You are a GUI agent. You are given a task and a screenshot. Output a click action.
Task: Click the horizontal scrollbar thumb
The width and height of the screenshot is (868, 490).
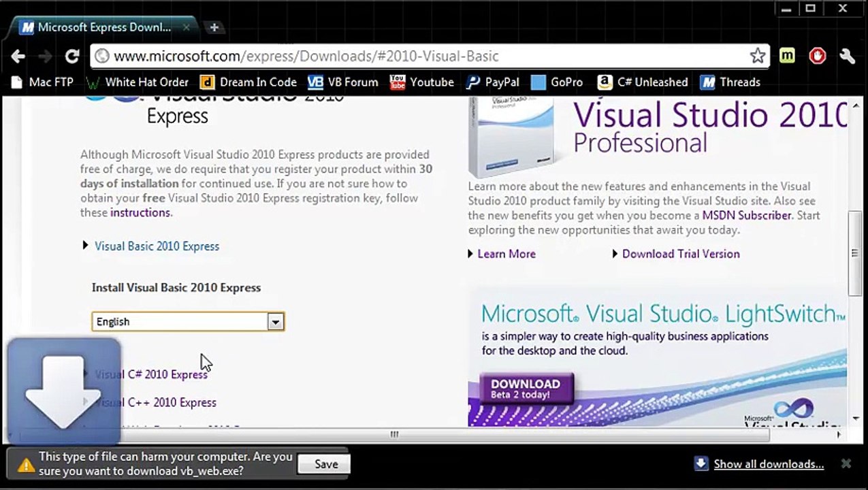[394, 434]
